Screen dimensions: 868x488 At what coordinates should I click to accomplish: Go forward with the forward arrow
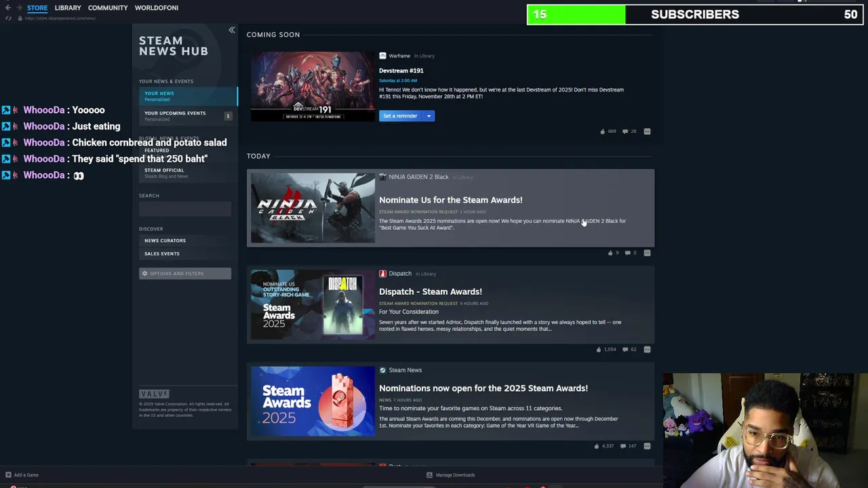pos(19,7)
